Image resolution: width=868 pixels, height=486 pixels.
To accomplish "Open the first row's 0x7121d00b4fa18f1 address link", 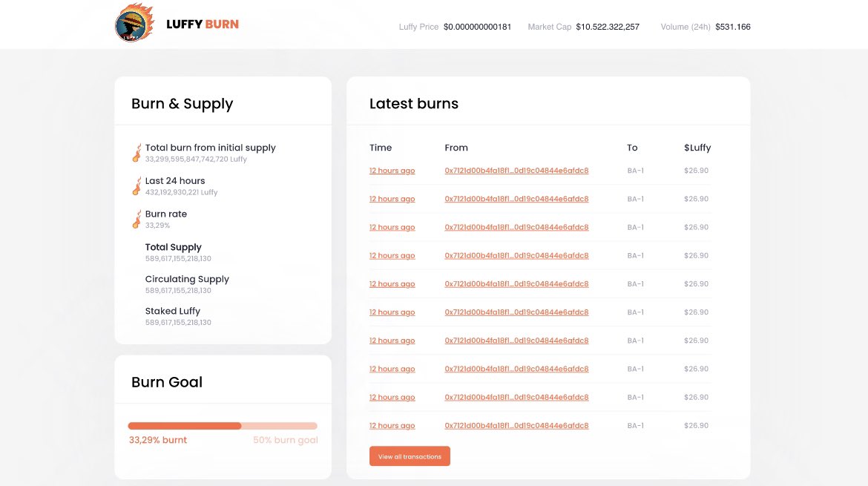I will click(x=516, y=171).
